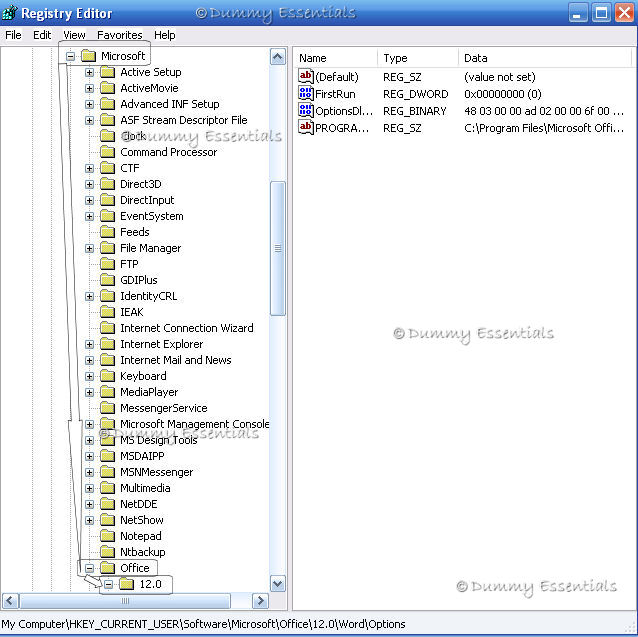This screenshot has height=637, width=638.
Task: Click the Direct3D folder icon
Action: coord(107,184)
